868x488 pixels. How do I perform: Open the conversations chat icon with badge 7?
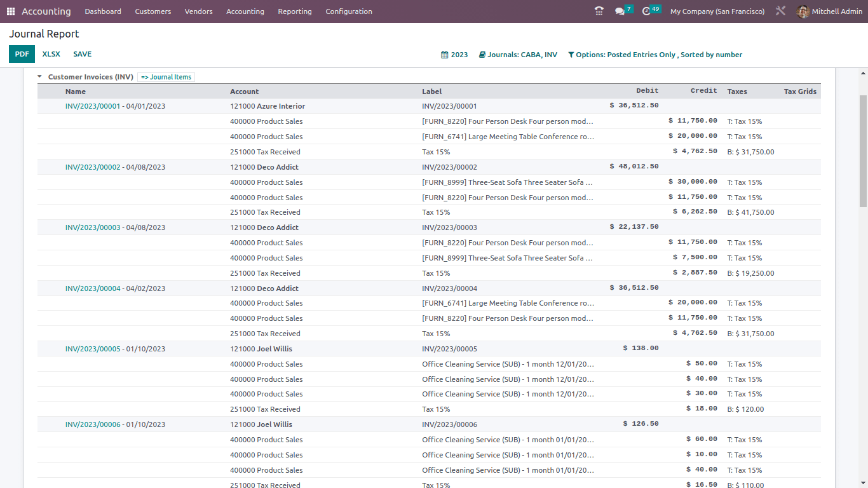(623, 11)
